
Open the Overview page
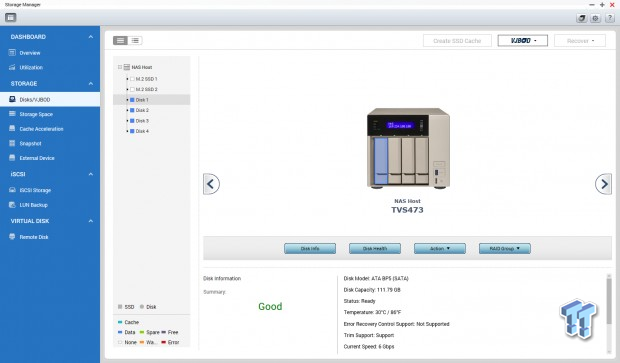point(30,53)
